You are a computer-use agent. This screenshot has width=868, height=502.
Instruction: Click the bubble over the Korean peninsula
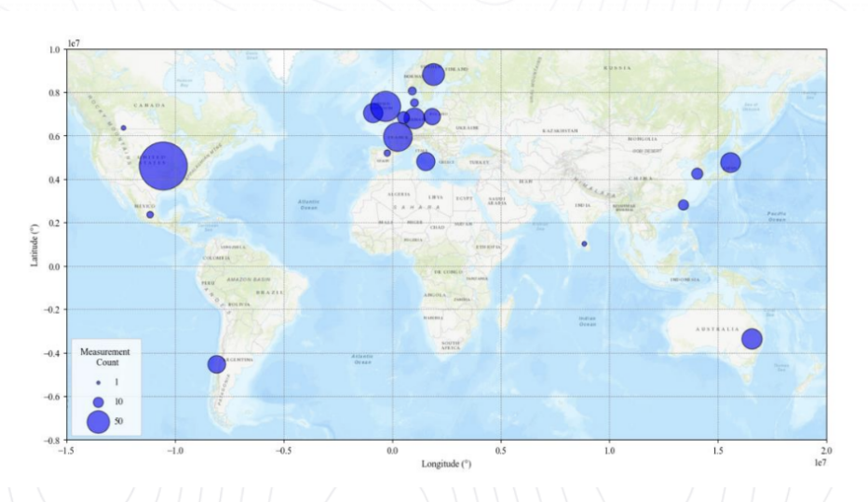coord(697,173)
